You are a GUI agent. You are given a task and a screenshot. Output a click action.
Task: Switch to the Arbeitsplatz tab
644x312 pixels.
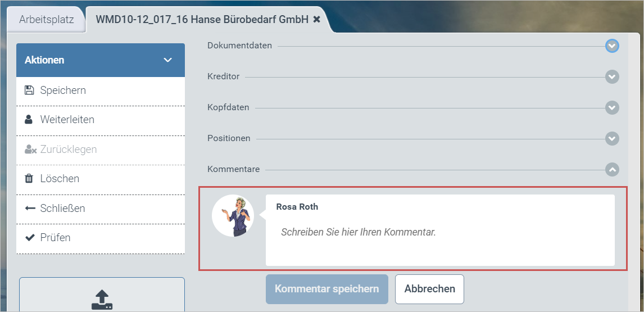point(46,19)
